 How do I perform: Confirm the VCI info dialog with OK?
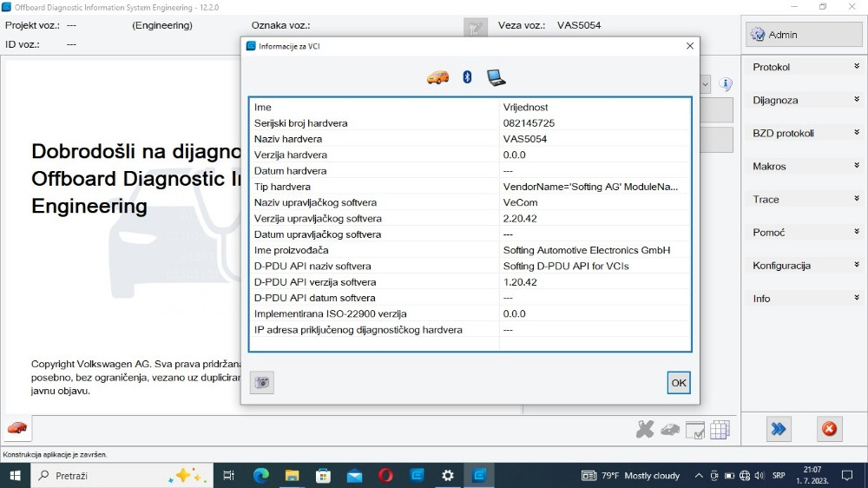(679, 383)
